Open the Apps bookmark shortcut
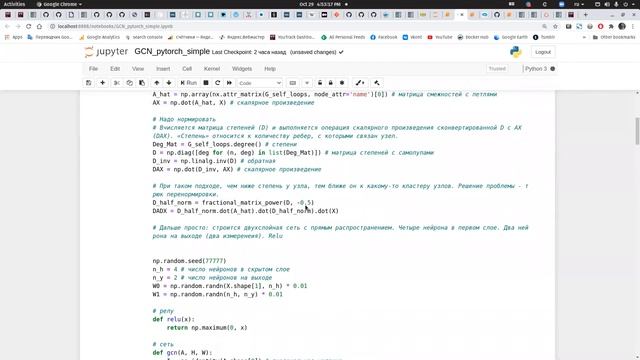The height and width of the screenshot is (360, 640). (13, 37)
